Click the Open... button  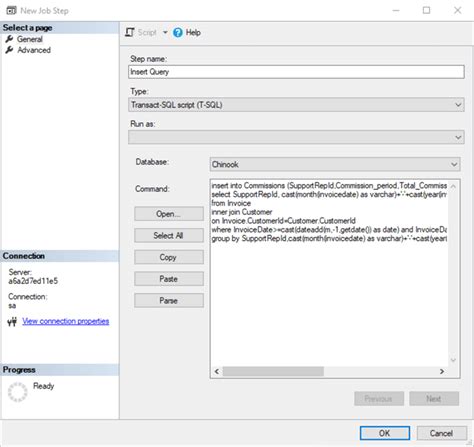click(x=169, y=214)
